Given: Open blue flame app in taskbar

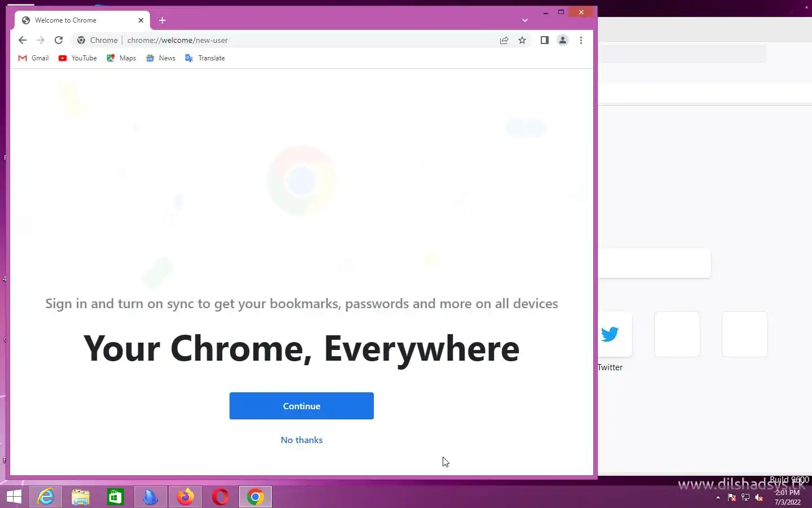Looking at the screenshot, I should pos(151,497).
